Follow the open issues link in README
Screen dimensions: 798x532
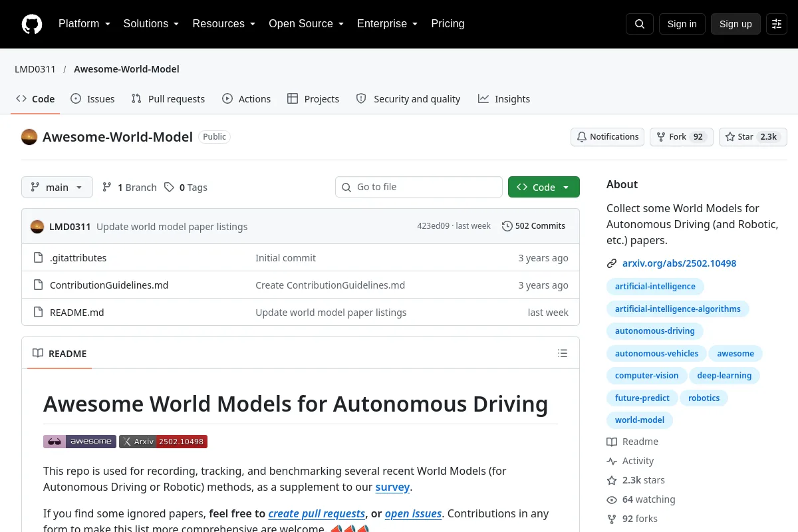[x=413, y=514]
